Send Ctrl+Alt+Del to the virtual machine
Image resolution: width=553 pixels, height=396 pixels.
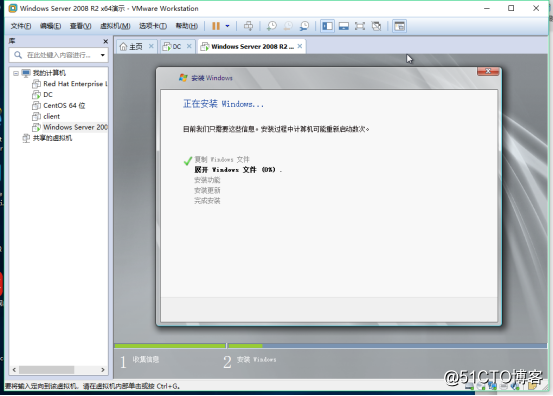tap(248, 26)
